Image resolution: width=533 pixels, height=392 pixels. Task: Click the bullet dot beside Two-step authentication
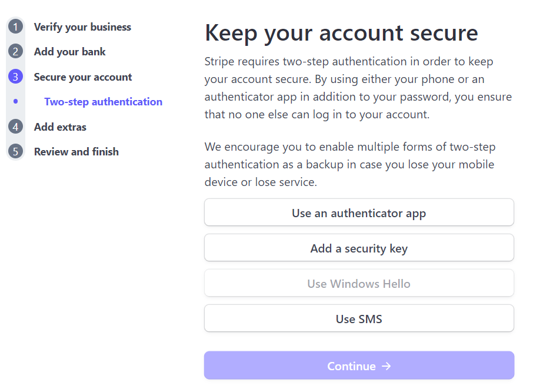pos(16,101)
